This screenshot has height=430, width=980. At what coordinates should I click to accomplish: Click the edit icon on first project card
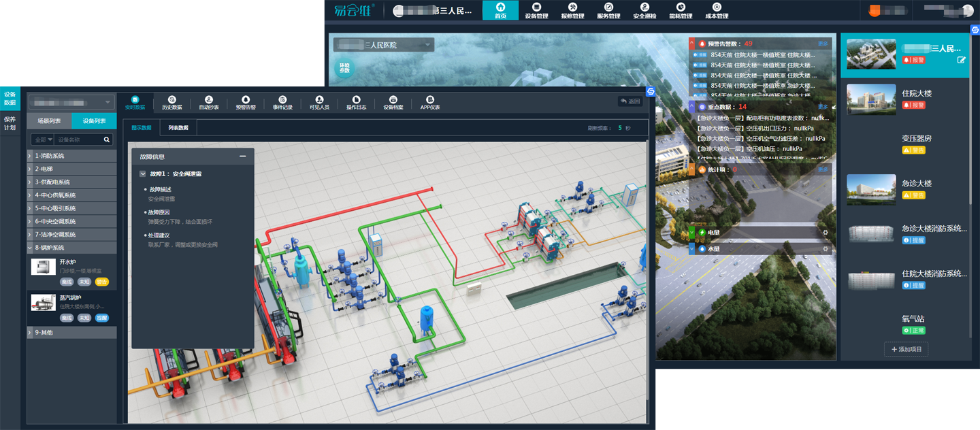click(961, 60)
